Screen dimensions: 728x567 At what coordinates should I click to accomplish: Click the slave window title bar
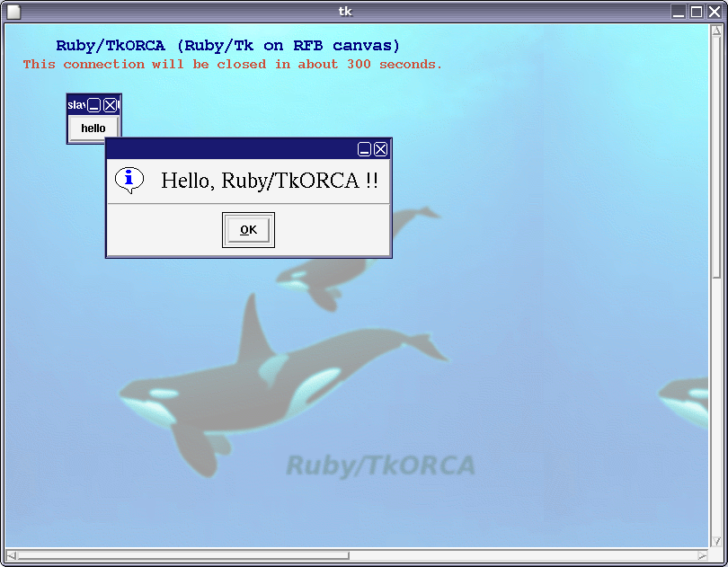point(77,104)
